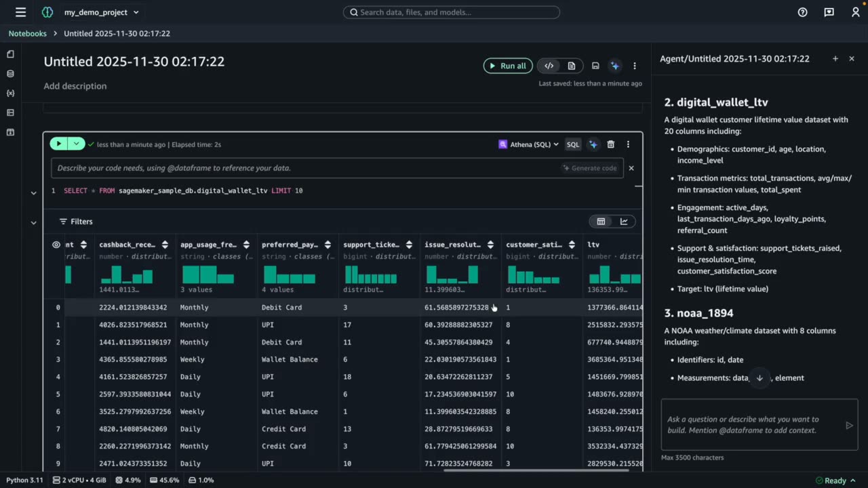The image size is (868, 488).
Task: Open the cell more options menu
Action: click(x=628, y=144)
